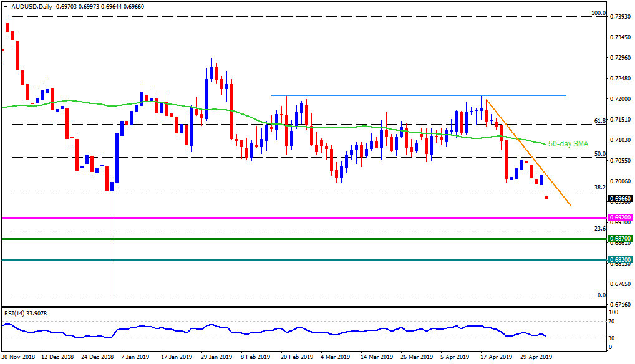The height and width of the screenshot is (364, 635).
Task: Click the 30 Nov 2018 date label
Action: point(19,358)
